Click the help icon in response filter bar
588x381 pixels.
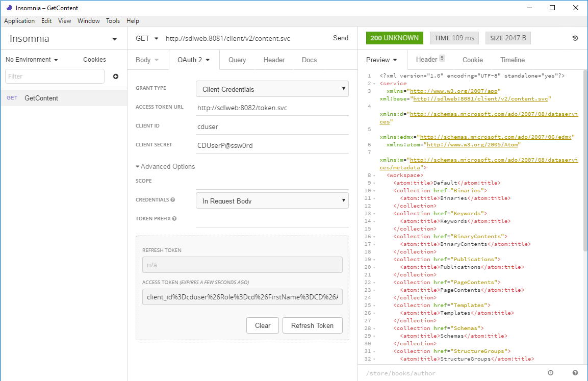[575, 373]
